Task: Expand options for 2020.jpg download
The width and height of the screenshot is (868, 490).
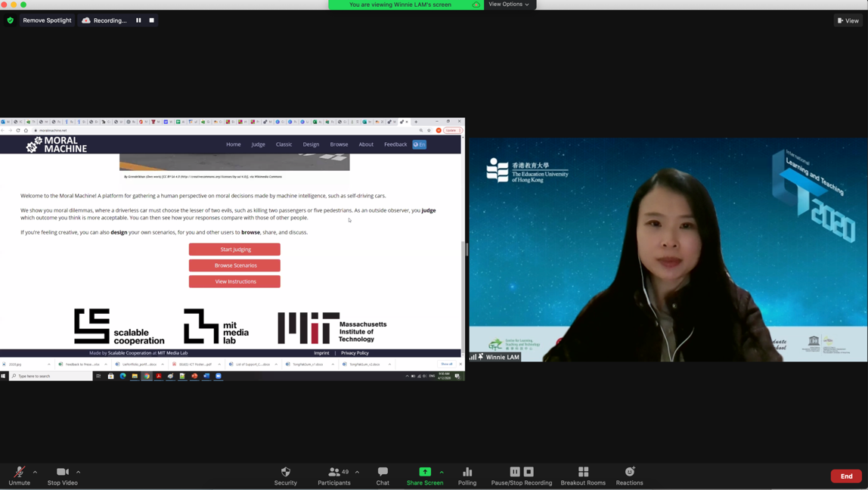Action: 48,364
